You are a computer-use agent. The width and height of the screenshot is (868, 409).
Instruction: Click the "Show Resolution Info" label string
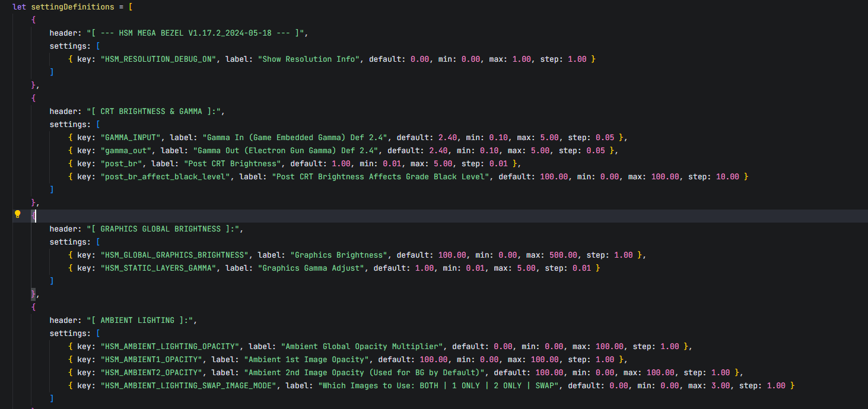pyautogui.click(x=309, y=59)
